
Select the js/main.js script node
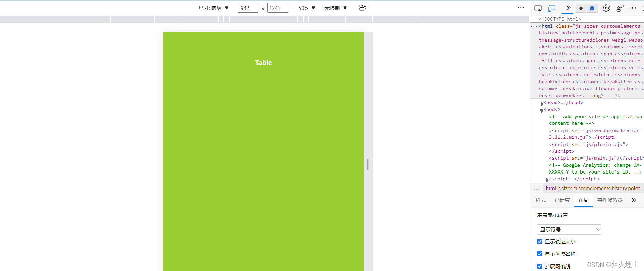tap(596, 158)
